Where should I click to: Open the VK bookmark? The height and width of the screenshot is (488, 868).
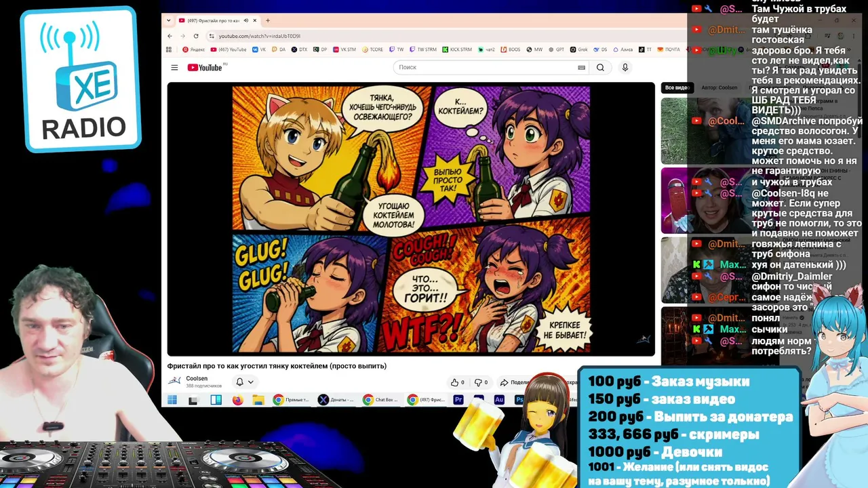click(x=259, y=49)
